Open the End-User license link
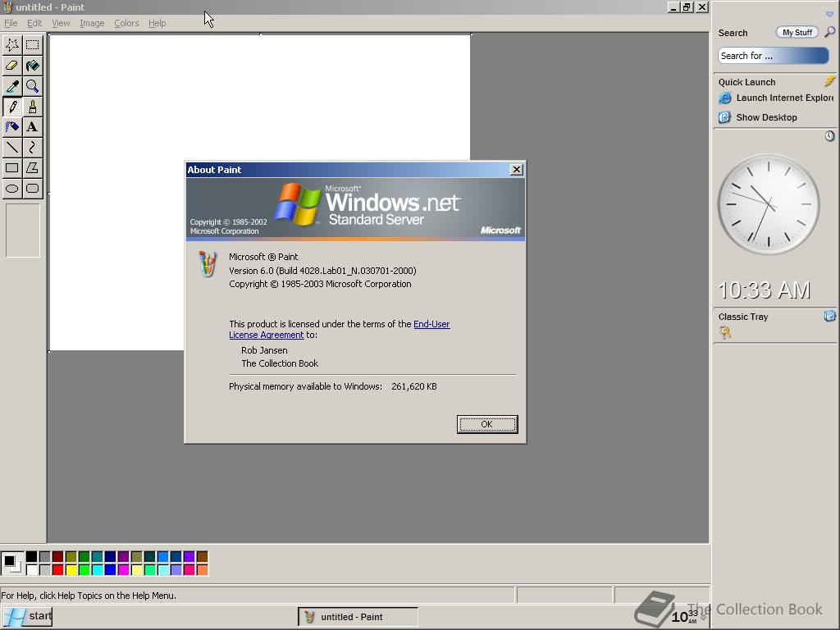Image resolution: width=840 pixels, height=630 pixels. coord(431,324)
